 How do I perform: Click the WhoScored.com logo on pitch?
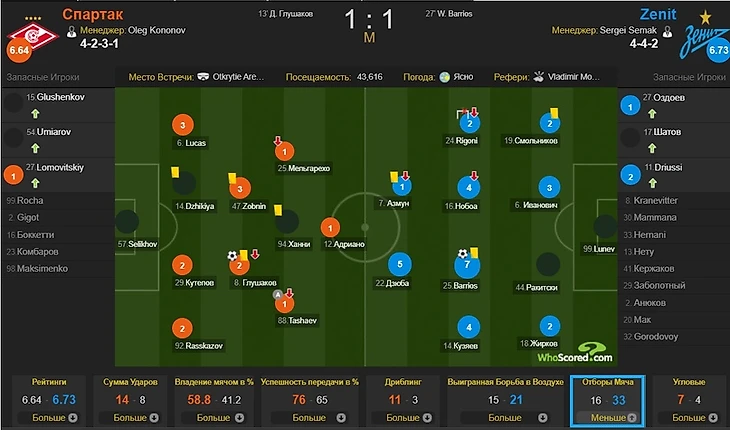coord(575,353)
